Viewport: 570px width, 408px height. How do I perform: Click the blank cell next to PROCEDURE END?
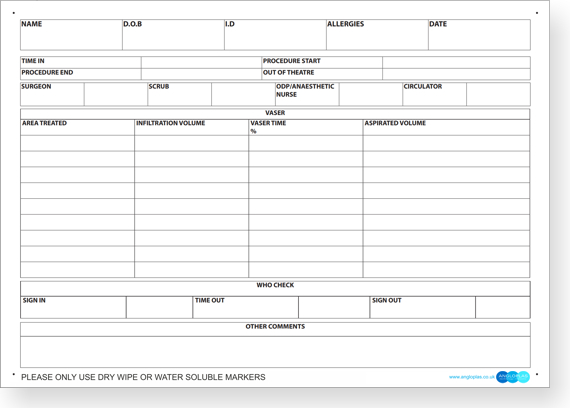(201, 74)
